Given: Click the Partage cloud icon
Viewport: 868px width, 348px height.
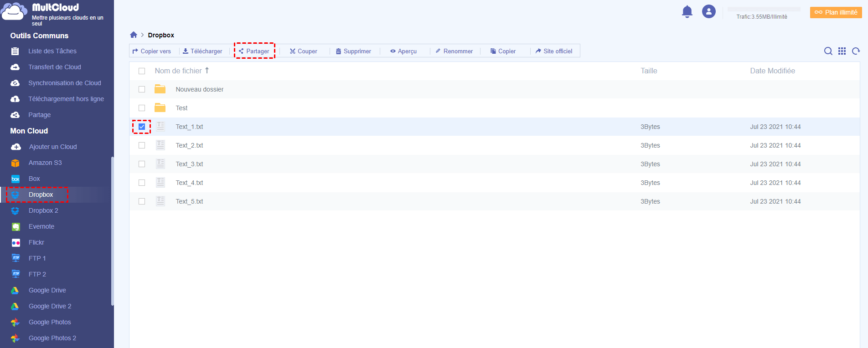Looking at the screenshot, I should coord(15,115).
